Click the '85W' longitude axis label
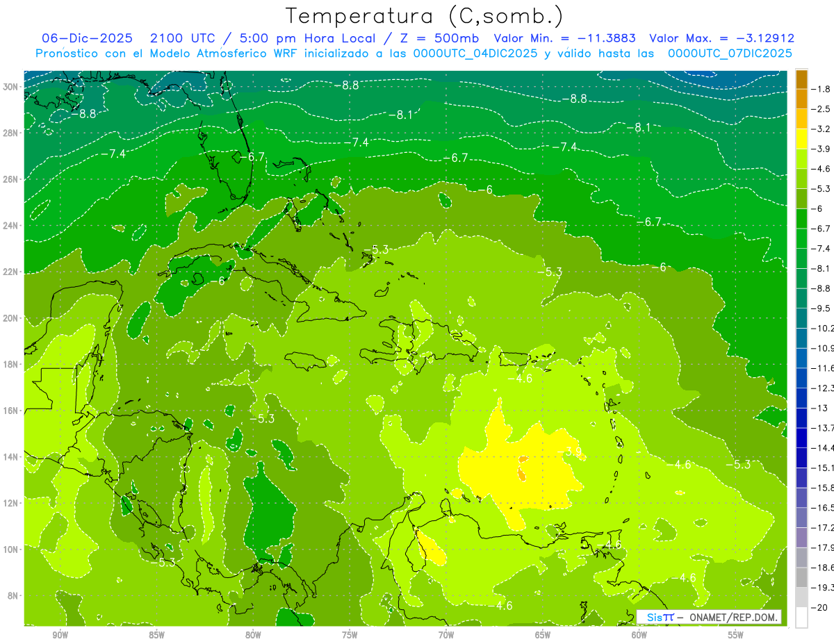The width and height of the screenshot is (834, 644). [156, 635]
